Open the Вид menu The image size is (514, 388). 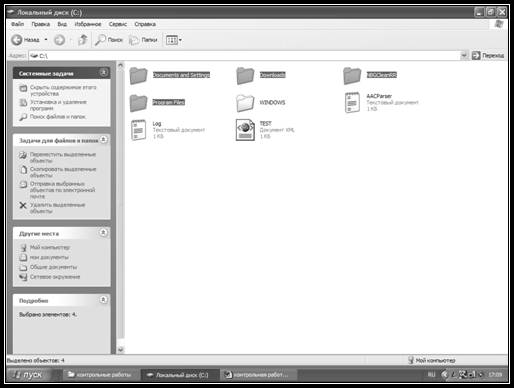click(x=62, y=24)
